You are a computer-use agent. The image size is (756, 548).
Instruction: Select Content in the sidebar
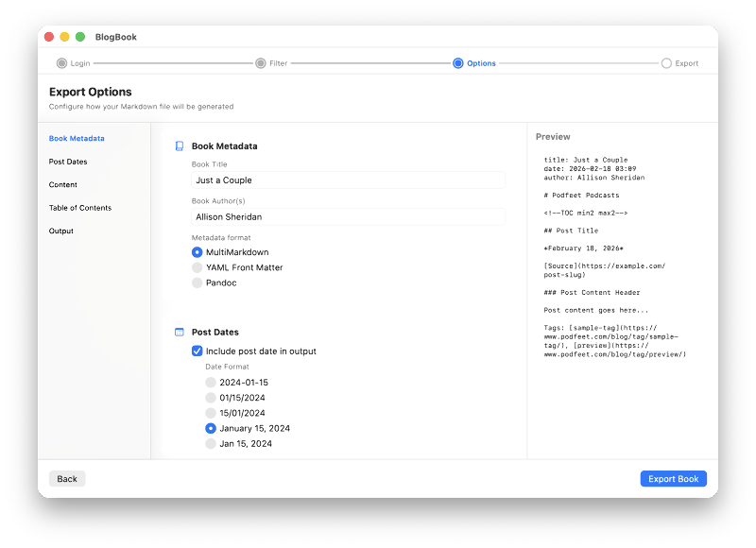click(65, 184)
